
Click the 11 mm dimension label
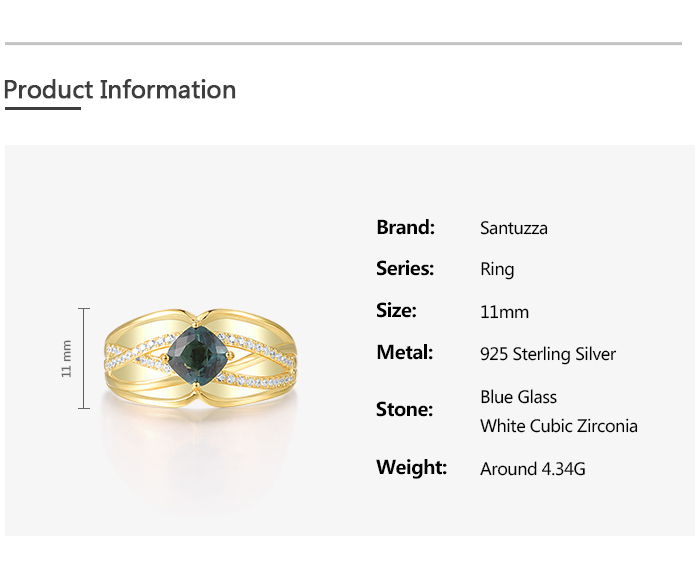tap(67, 358)
